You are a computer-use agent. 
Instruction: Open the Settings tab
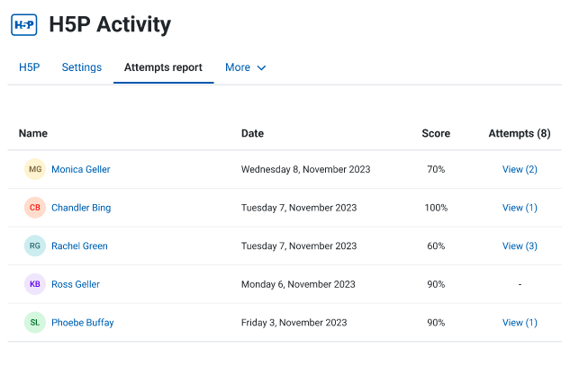tap(82, 67)
